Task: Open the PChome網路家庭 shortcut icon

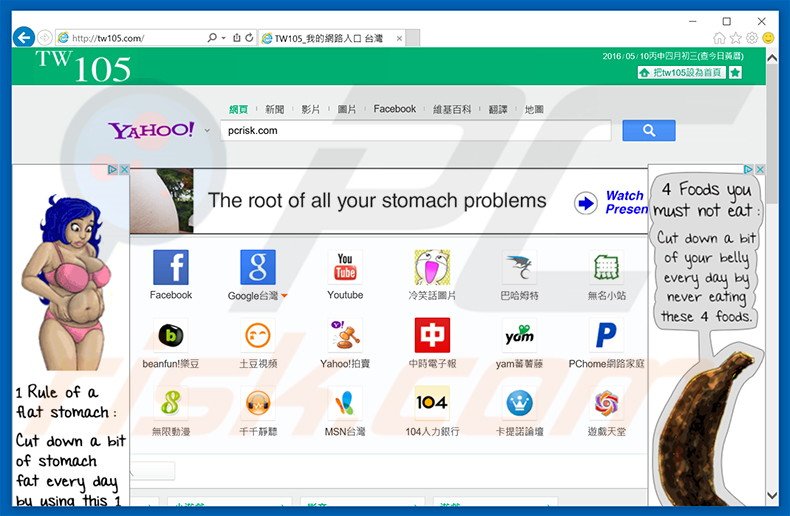Action: [607, 336]
